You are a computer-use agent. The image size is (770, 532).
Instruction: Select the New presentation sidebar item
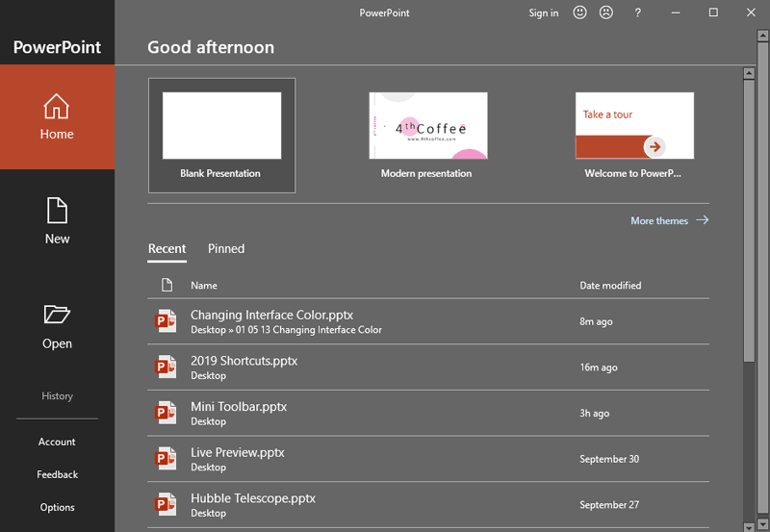coord(57,221)
